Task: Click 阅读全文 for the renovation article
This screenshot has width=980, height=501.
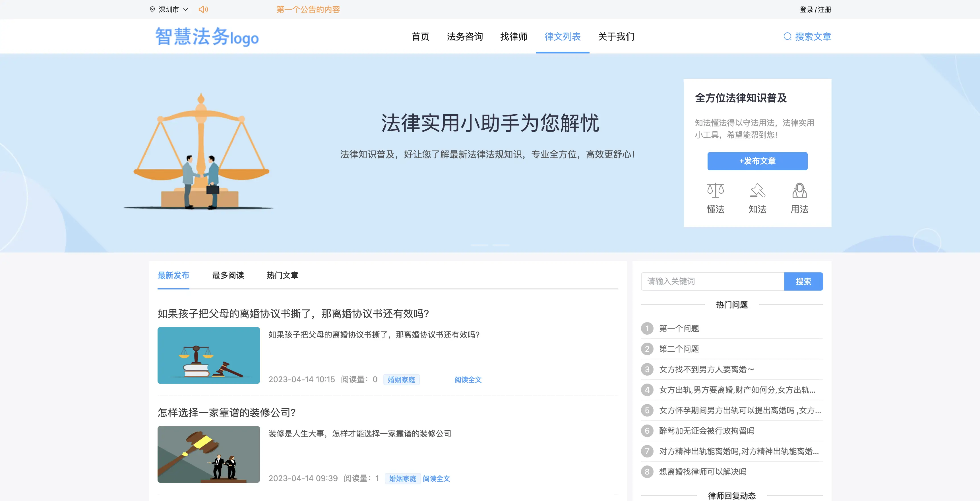Action: pos(436,478)
